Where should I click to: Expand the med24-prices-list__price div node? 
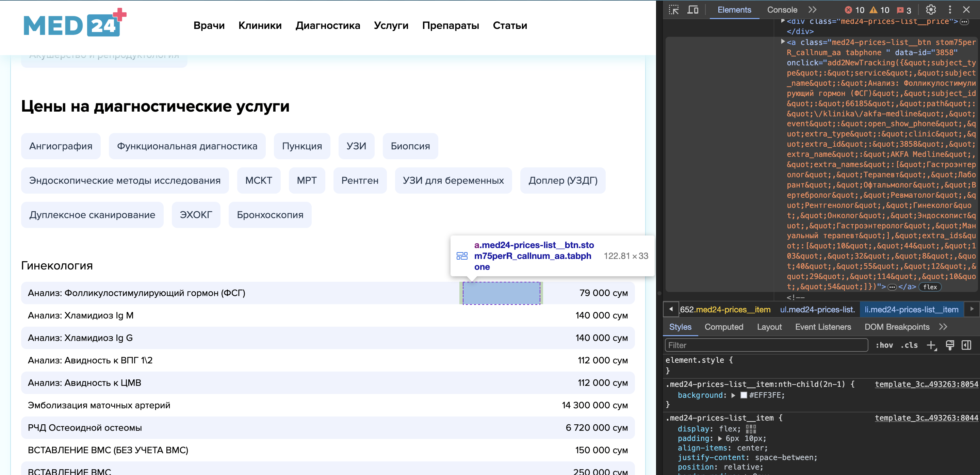(783, 21)
